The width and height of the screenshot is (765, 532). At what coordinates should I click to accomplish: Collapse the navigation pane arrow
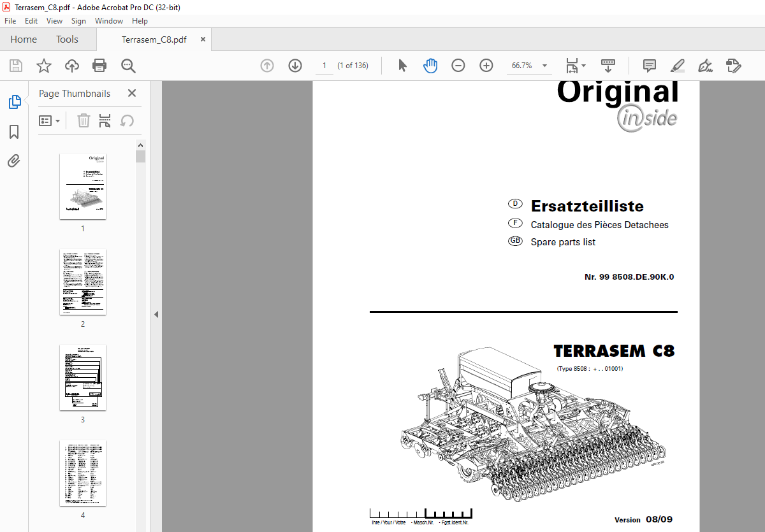click(x=156, y=314)
